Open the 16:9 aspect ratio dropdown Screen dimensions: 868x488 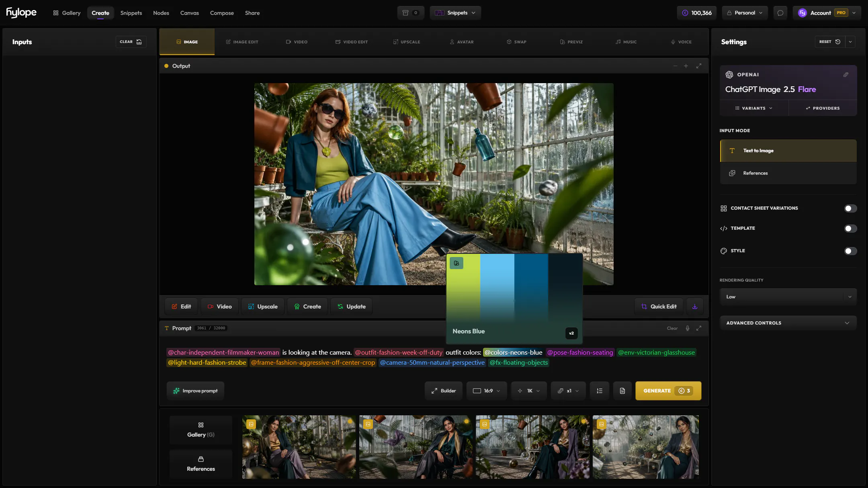pyautogui.click(x=486, y=391)
